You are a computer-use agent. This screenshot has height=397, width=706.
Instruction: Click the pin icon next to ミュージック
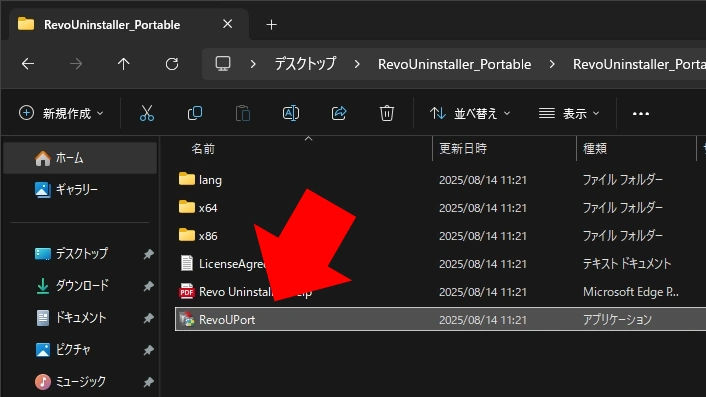pyautogui.click(x=148, y=382)
